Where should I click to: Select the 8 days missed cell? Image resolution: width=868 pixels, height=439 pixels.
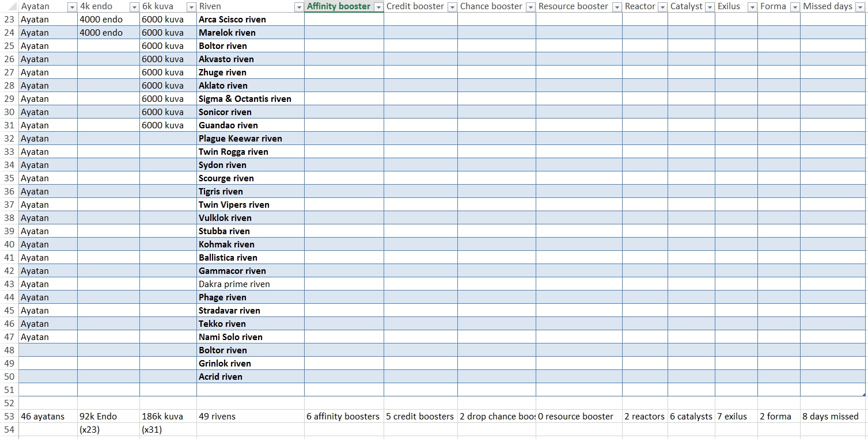coord(833,416)
